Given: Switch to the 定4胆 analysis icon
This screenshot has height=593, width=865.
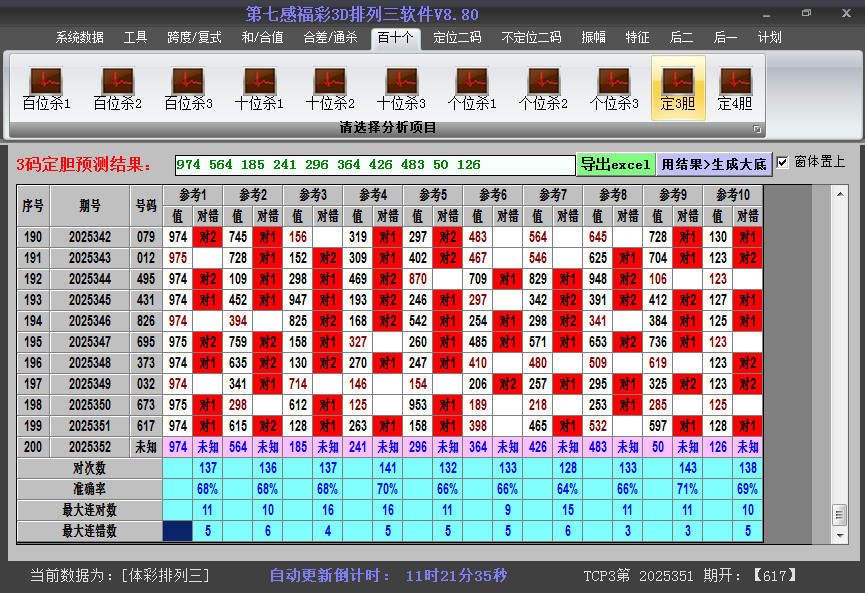Looking at the screenshot, I should click(x=735, y=88).
